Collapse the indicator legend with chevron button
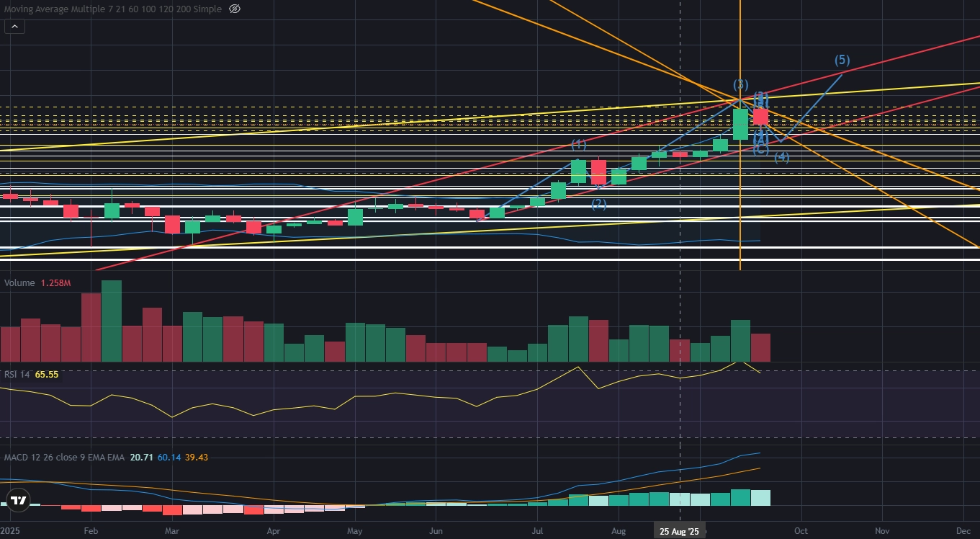The height and width of the screenshot is (539, 980). click(x=14, y=27)
